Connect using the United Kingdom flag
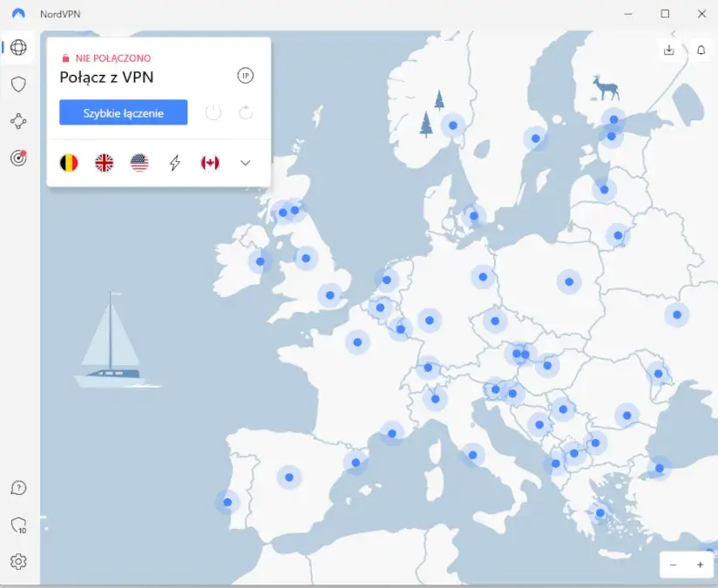The height and width of the screenshot is (588, 718). (x=105, y=162)
